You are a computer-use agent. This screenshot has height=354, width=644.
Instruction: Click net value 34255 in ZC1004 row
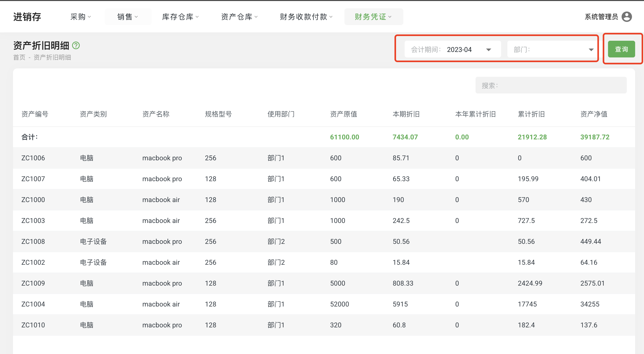tap(590, 304)
